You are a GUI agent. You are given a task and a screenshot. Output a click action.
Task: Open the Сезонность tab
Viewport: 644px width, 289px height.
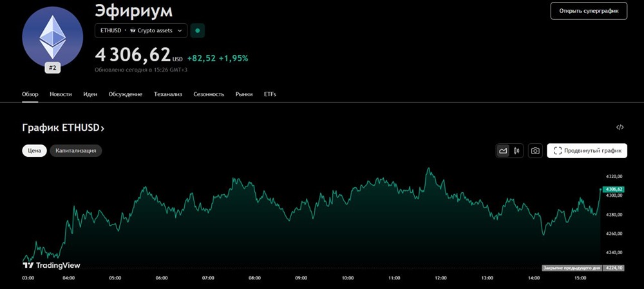coord(209,94)
